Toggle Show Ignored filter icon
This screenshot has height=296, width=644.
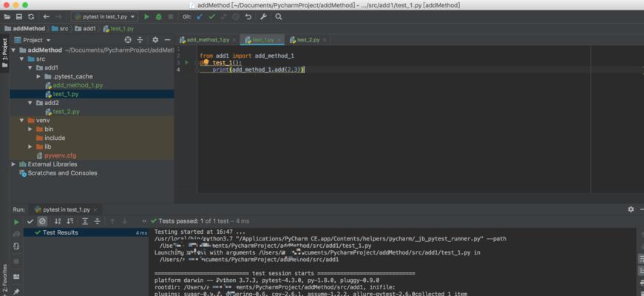click(42, 221)
